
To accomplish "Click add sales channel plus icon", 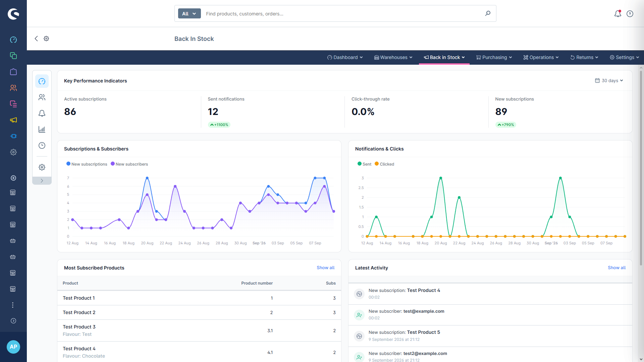I will coord(13,178).
